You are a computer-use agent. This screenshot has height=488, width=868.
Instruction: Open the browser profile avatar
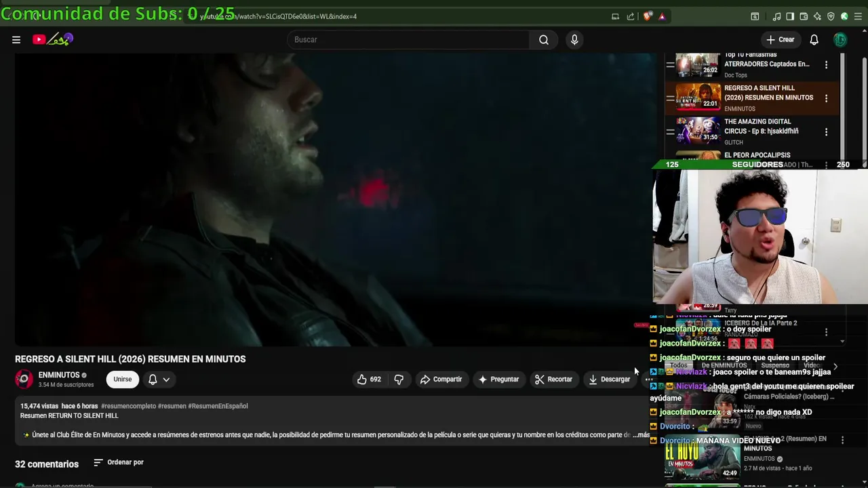(844, 16)
